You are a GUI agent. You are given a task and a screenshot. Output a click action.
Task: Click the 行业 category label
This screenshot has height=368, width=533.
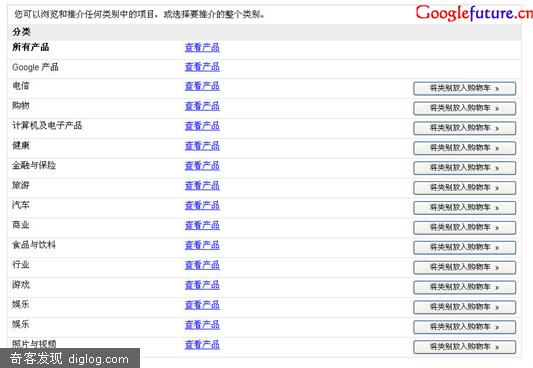(x=21, y=264)
